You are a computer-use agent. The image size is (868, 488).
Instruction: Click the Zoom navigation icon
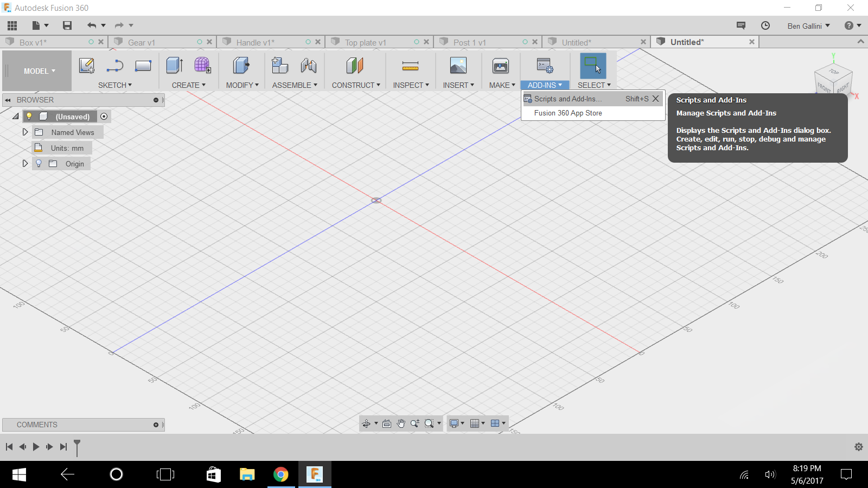[415, 423]
